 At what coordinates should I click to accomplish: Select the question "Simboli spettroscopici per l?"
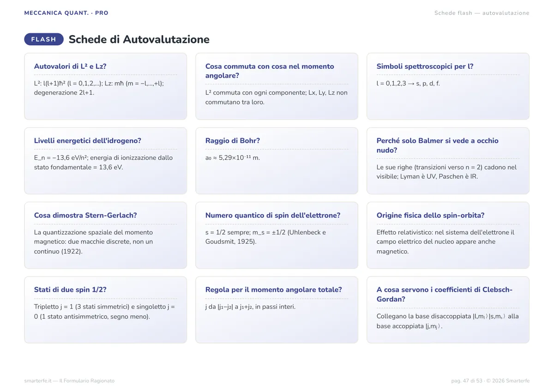(x=425, y=66)
